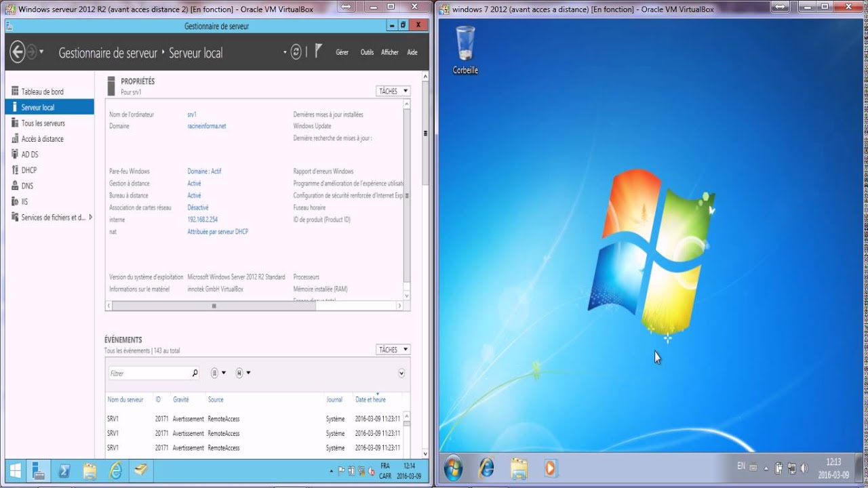The height and width of the screenshot is (488, 868).
Task: Click the Server Manager back navigation arrow
Action: tap(17, 52)
